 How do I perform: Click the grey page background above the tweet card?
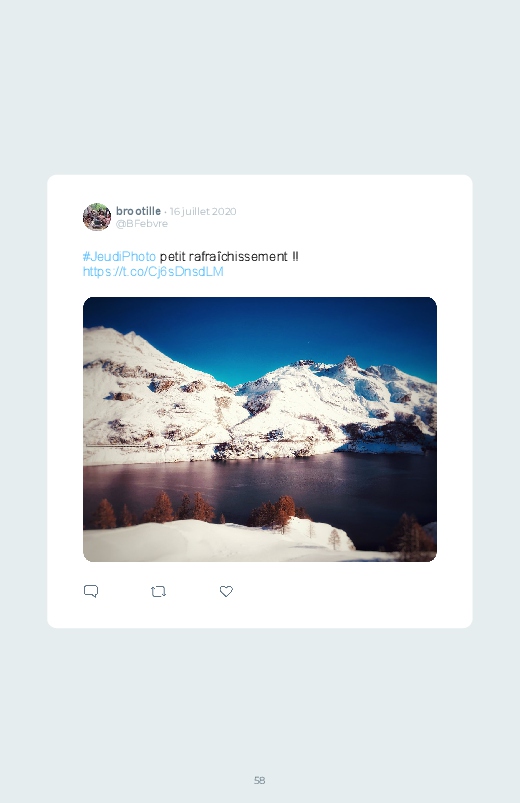260,87
